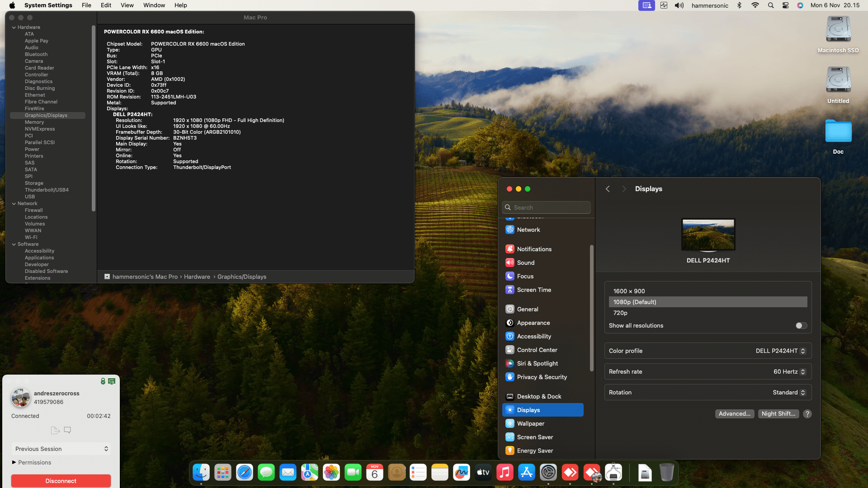This screenshot has height=488, width=868.
Task: Toggle Show all resolutions switch
Action: tap(802, 325)
